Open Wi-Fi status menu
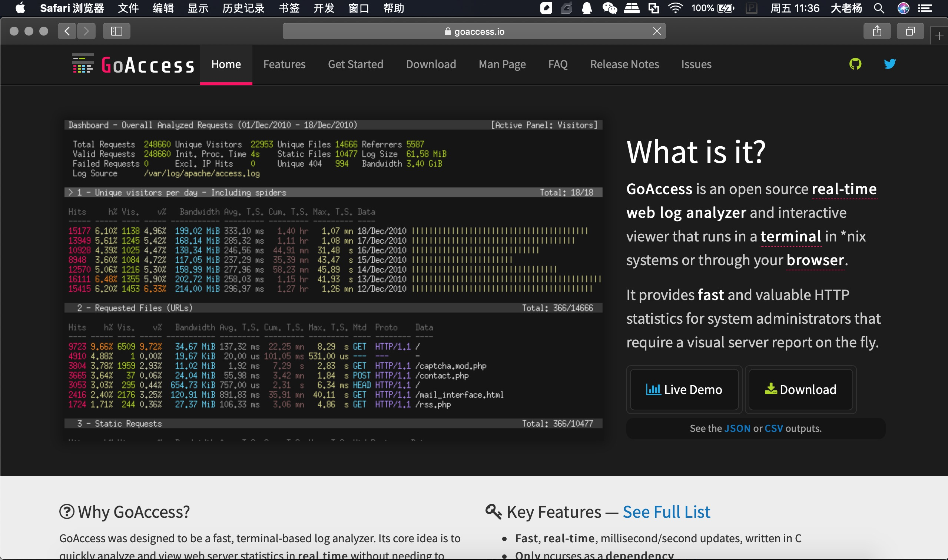The height and width of the screenshot is (560, 948). coord(675,8)
